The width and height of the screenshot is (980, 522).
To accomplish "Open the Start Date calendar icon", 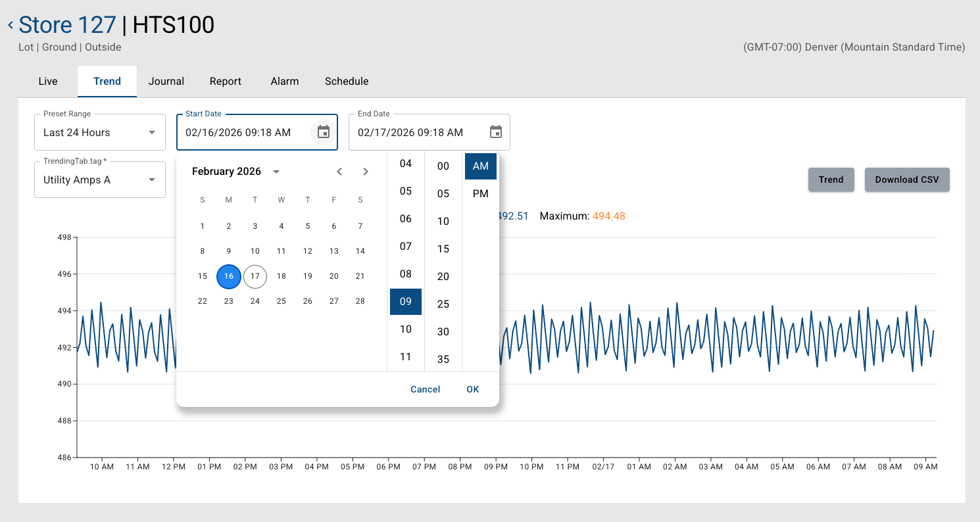I will click(323, 132).
